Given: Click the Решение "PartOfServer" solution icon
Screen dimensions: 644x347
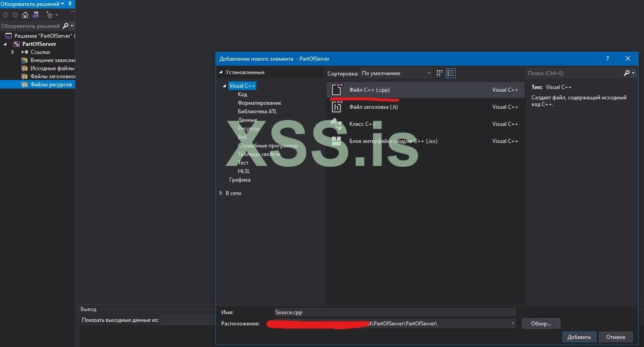Looking at the screenshot, I should (9, 36).
